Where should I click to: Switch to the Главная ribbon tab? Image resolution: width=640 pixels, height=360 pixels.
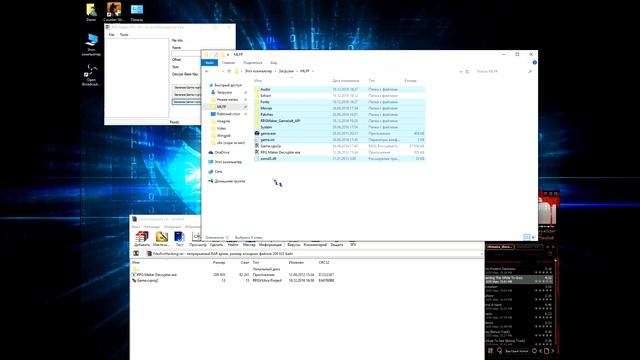pyautogui.click(x=229, y=62)
